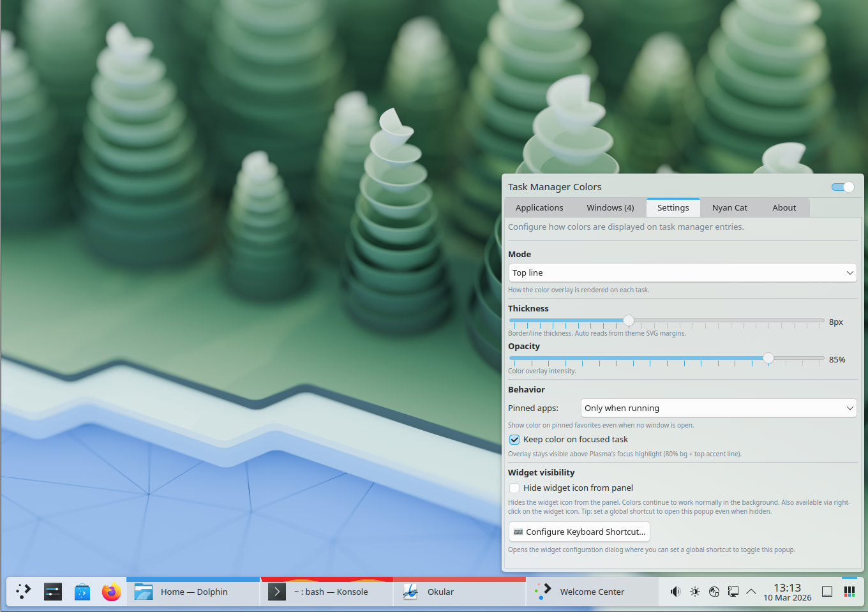Click the Behavior heading
The height and width of the screenshot is (612, 868).
point(527,389)
